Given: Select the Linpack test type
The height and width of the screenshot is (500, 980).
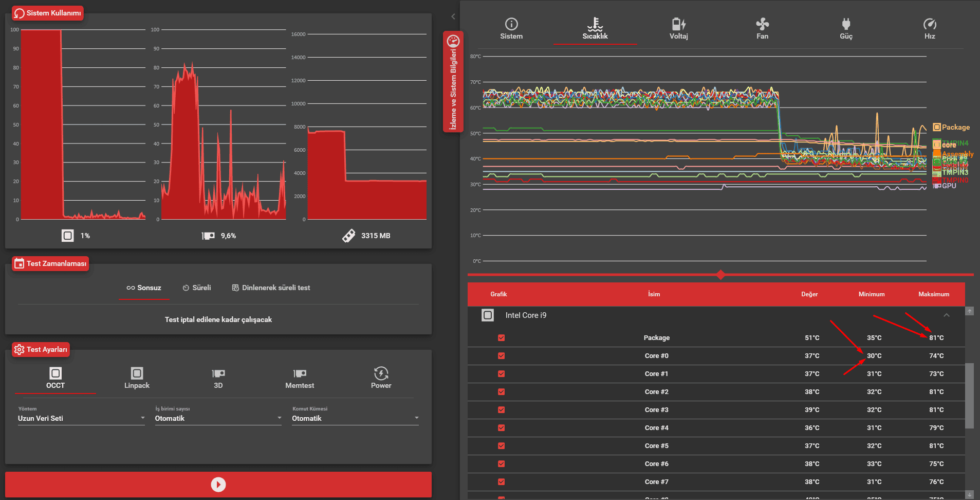Looking at the screenshot, I should [x=137, y=378].
